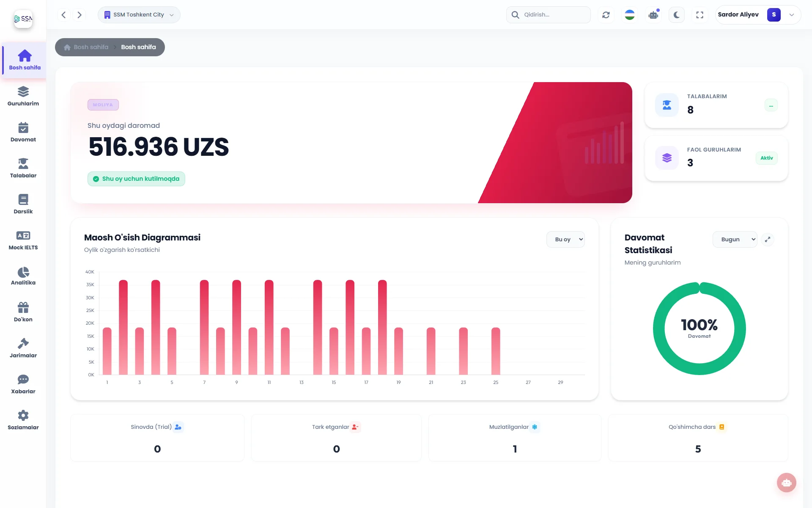Image resolution: width=812 pixels, height=508 pixels.
Task: Open Analitika pie chart section
Action: [23, 276]
